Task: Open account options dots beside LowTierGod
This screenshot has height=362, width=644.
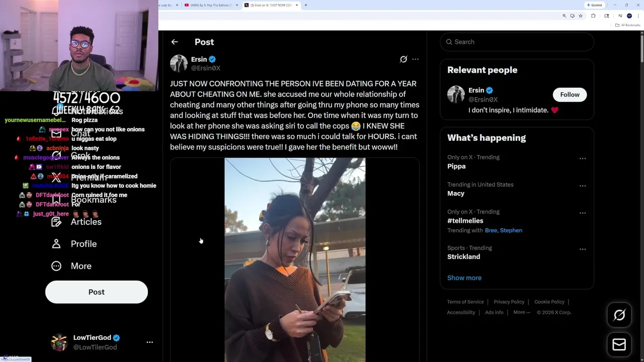Action: (x=149, y=342)
